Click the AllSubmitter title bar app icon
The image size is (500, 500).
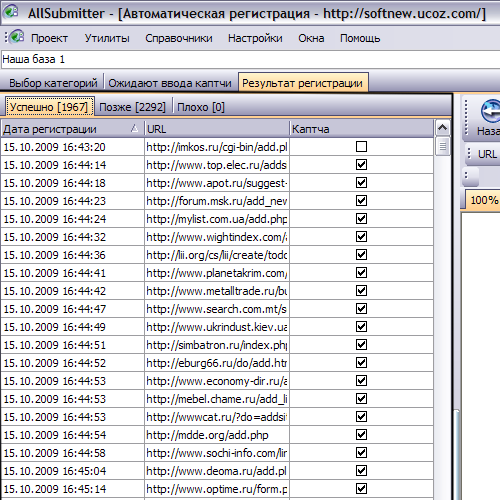click(11, 11)
